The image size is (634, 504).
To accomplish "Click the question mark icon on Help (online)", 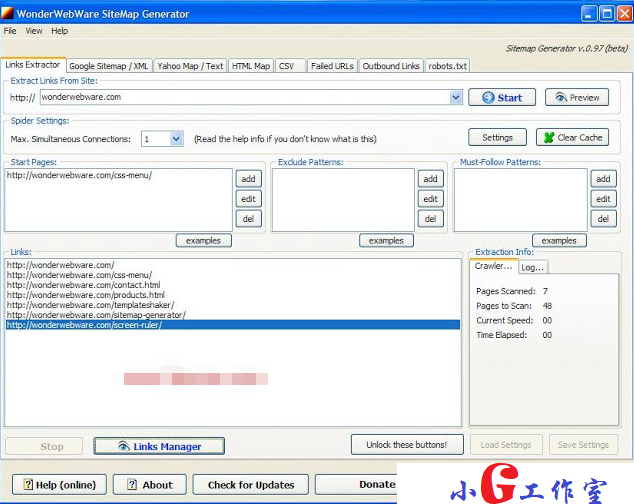I will (x=28, y=484).
